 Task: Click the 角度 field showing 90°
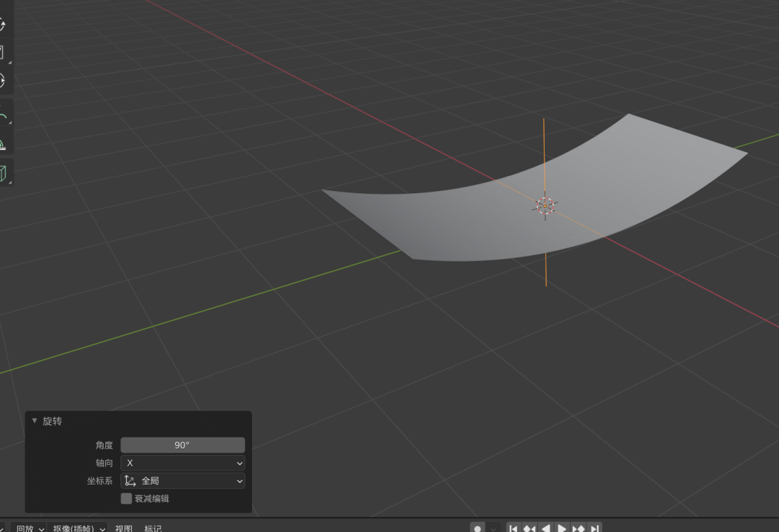(x=182, y=445)
